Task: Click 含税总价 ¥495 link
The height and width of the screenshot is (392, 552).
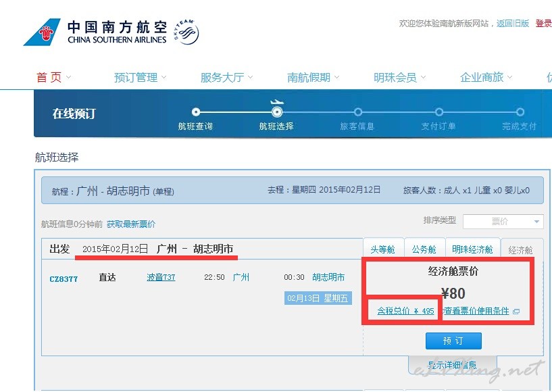Action: (405, 311)
